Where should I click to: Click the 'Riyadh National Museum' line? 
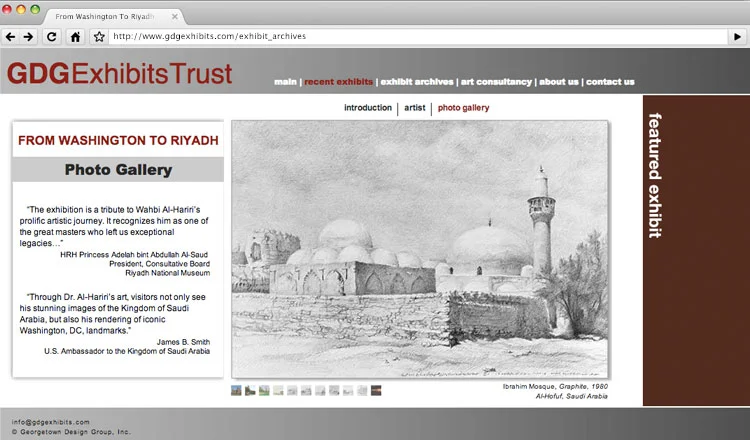(167, 273)
